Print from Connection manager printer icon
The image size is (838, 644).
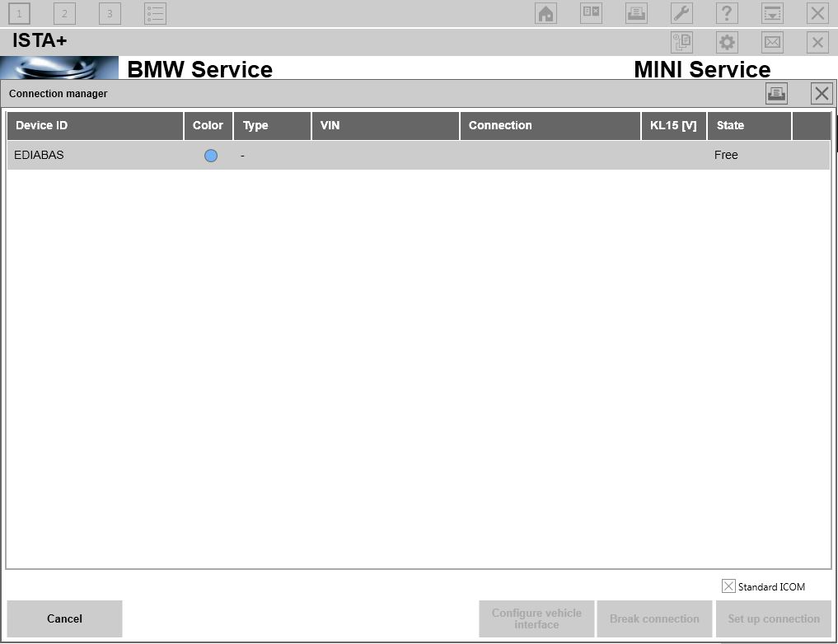pos(775,94)
